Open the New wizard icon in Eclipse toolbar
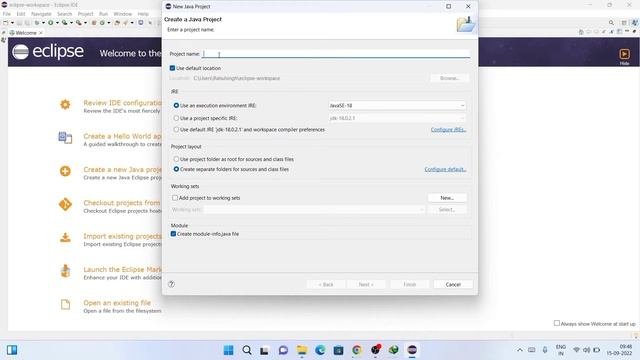Screen dimensions: 640x360 [x=6, y=23]
